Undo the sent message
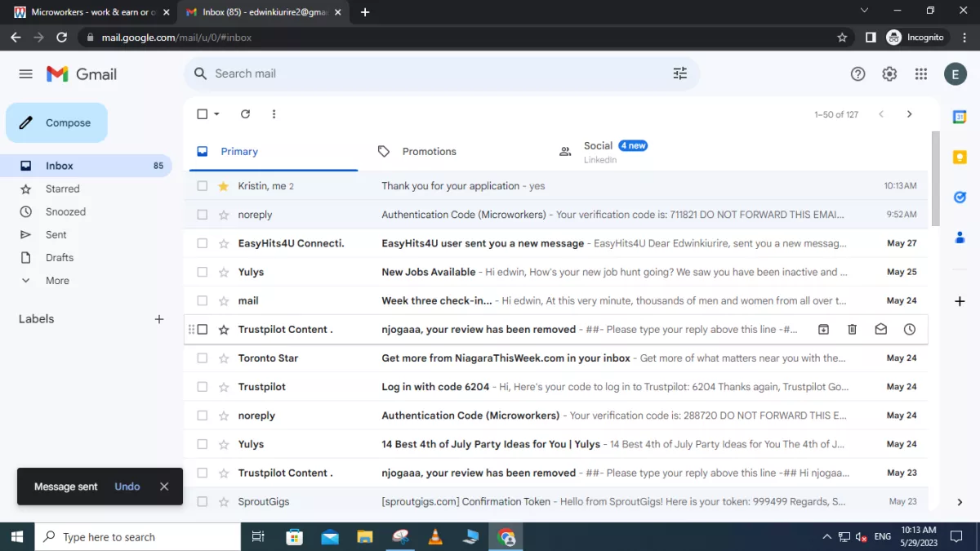The width and height of the screenshot is (980, 551). (x=127, y=487)
